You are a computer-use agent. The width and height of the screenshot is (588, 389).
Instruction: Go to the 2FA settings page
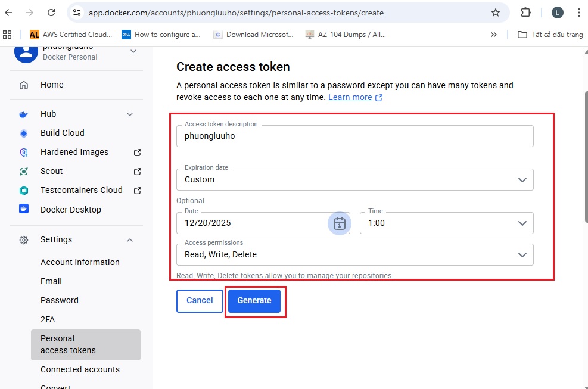coord(48,319)
